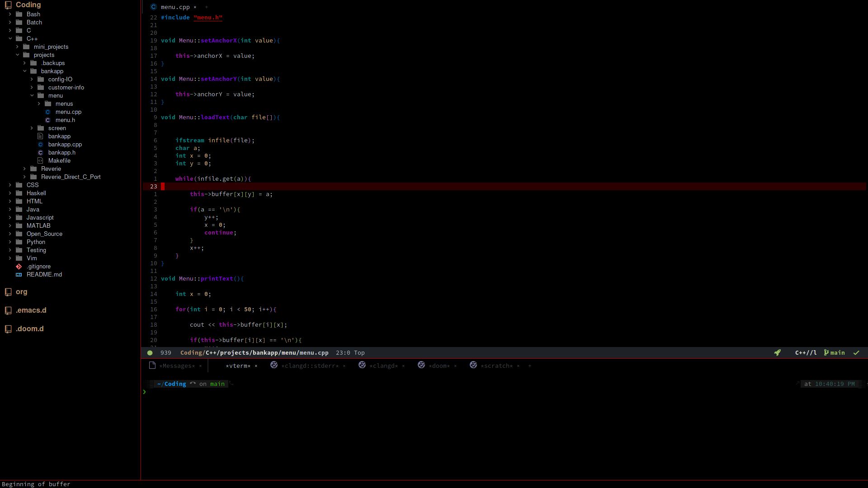This screenshot has height=488, width=868.
Task: Expand the Reverie folder
Action: [x=24, y=169]
